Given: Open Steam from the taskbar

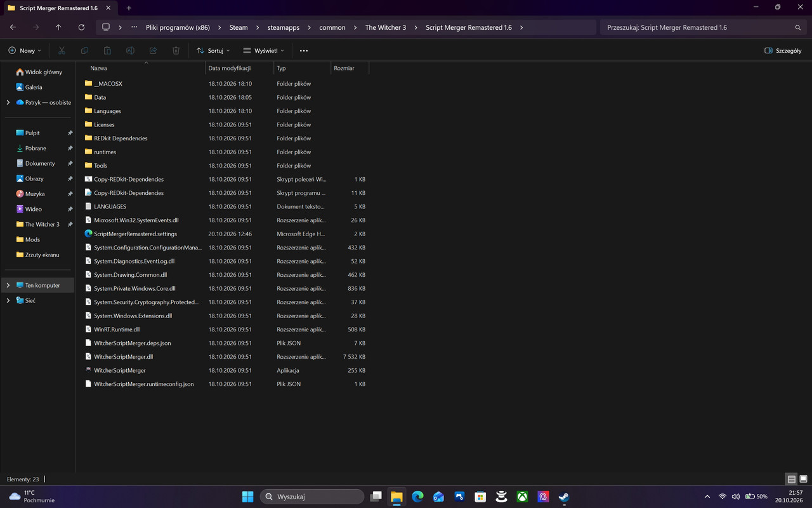Looking at the screenshot, I should (x=564, y=497).
